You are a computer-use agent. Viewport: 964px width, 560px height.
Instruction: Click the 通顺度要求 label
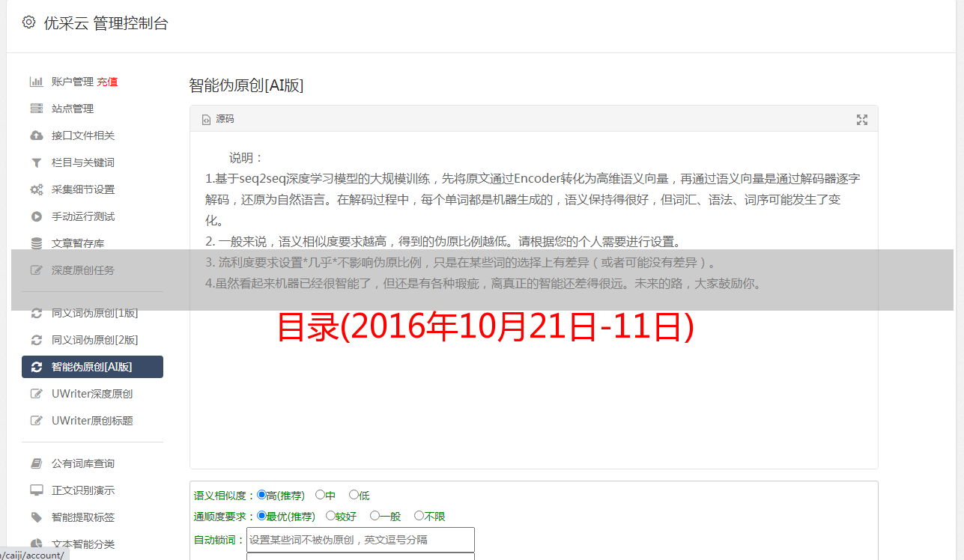[225, 517]
